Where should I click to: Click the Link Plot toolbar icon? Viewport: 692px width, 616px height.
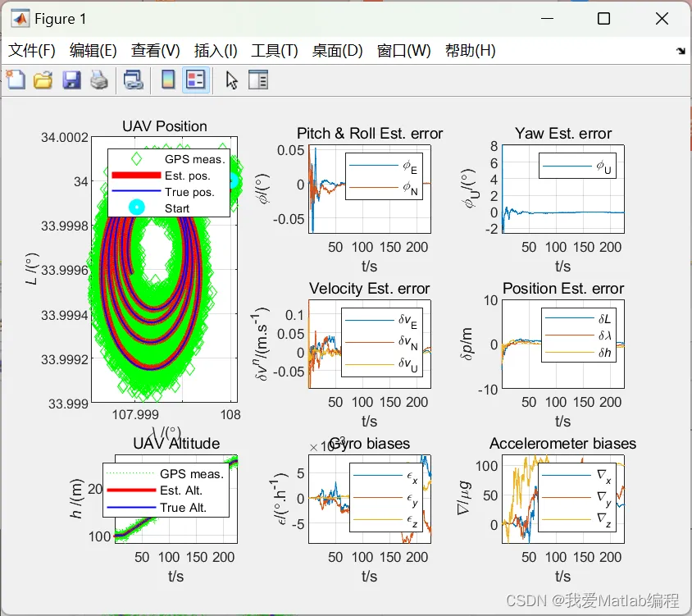tap(134, 80)
